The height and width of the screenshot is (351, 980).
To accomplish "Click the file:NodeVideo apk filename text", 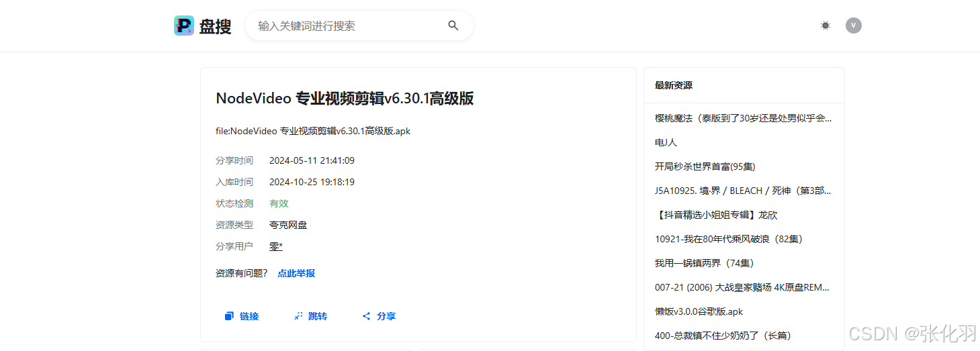I will 313,131.
